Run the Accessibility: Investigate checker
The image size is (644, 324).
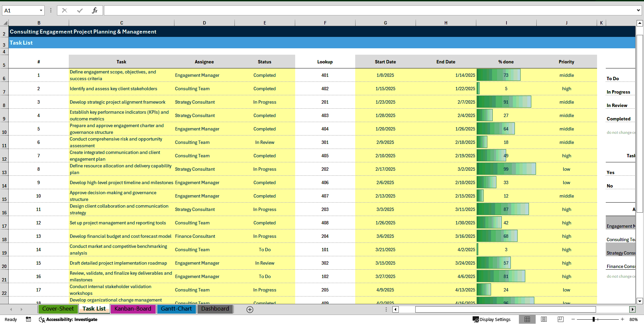pos(68,319)
